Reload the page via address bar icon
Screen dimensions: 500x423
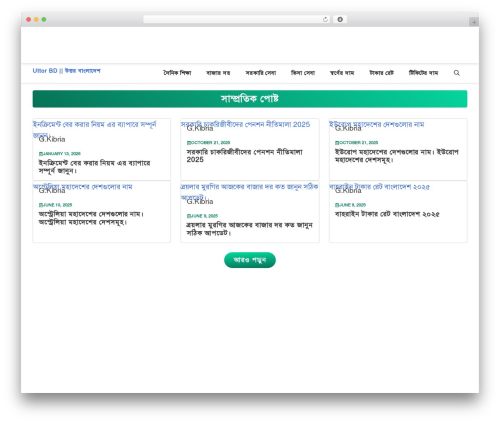point(325,20)
